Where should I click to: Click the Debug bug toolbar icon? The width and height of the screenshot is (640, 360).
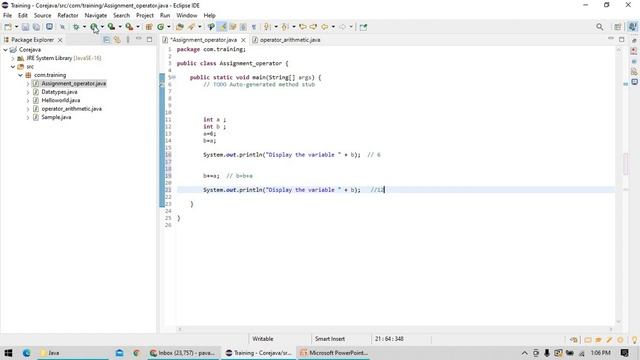point(76,27)
